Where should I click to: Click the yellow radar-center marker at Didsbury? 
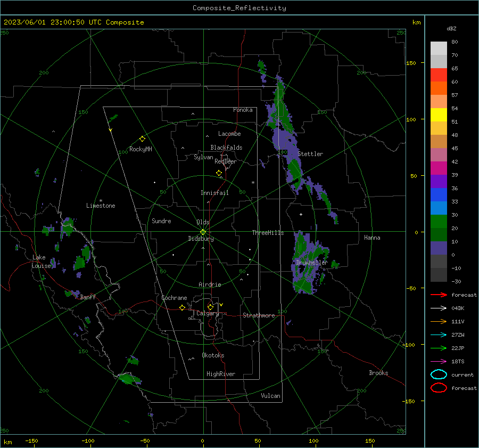[x=203, y=232]
